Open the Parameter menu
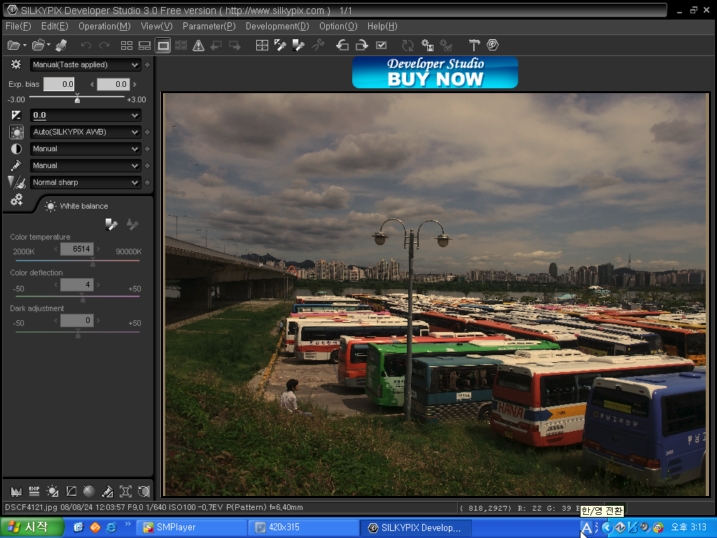717x538 pixels. pyautogui.click(x=209, y=26)
